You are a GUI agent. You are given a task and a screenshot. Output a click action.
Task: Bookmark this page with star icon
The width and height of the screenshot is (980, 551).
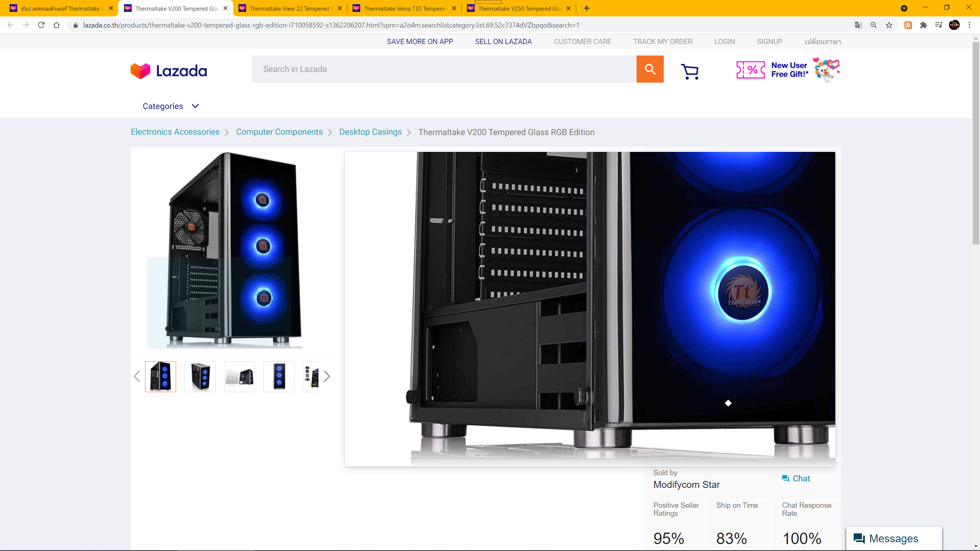(889, 25)
